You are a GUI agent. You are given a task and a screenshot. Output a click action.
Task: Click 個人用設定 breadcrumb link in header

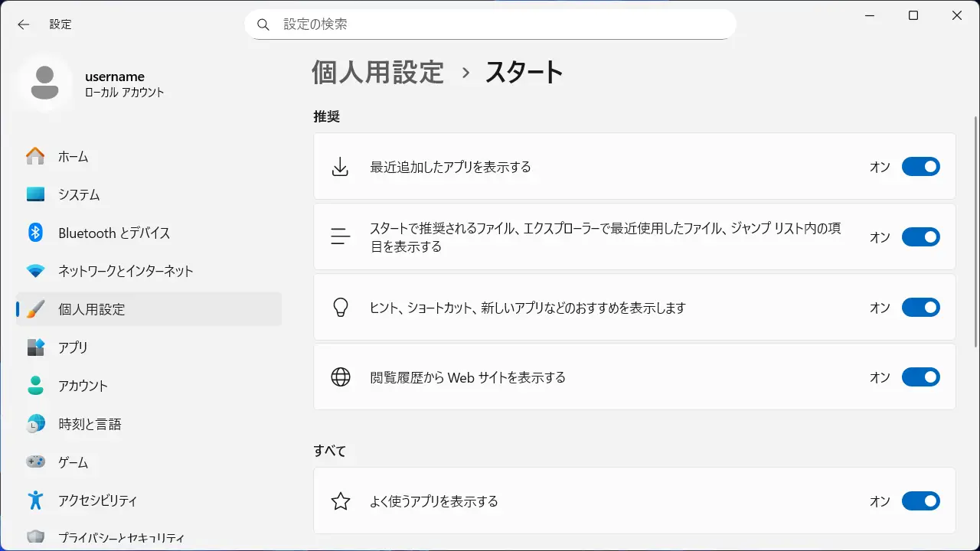[377, 72]
